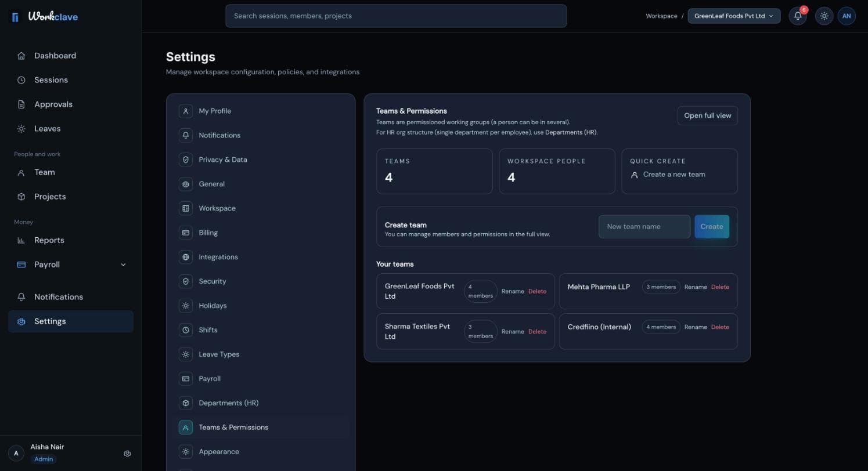The height and width of the screenshot is (471, 868).
Task: Click the 3 members badge for Mehta Pharma
Action: coord(661,287)
